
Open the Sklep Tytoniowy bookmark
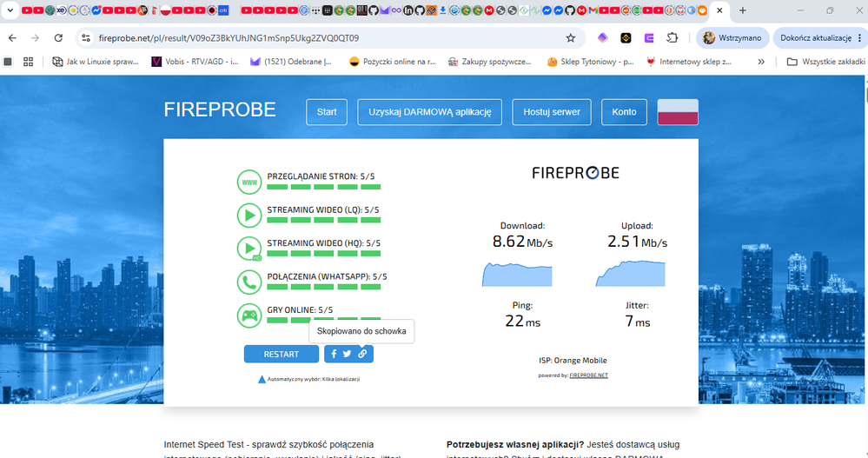coord(590,62)
